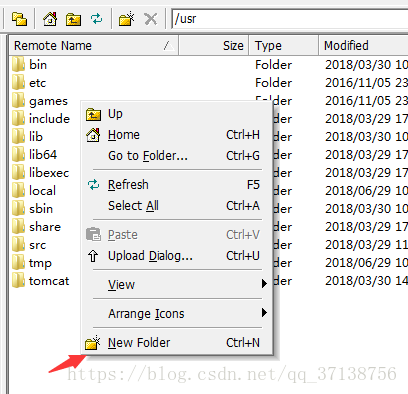Click modified date of tomcat row

[x=366, y=281]
